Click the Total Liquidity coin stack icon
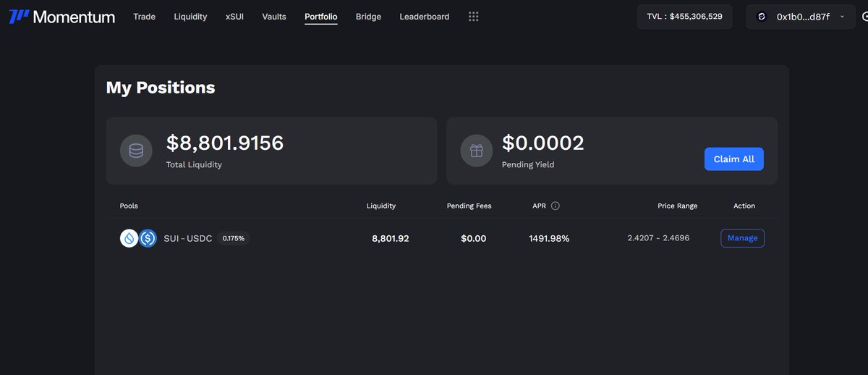 coord(136,151)
